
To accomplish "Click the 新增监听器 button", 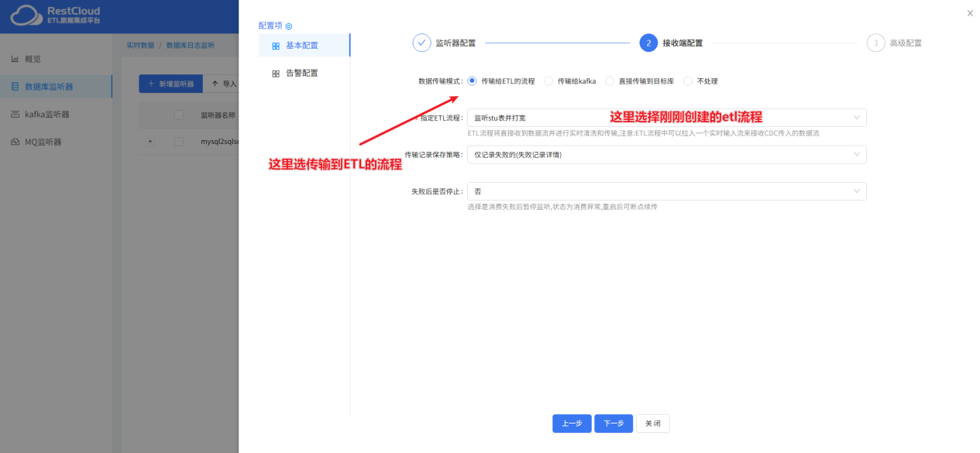I will pyautogui.click(x=170, y=83).
